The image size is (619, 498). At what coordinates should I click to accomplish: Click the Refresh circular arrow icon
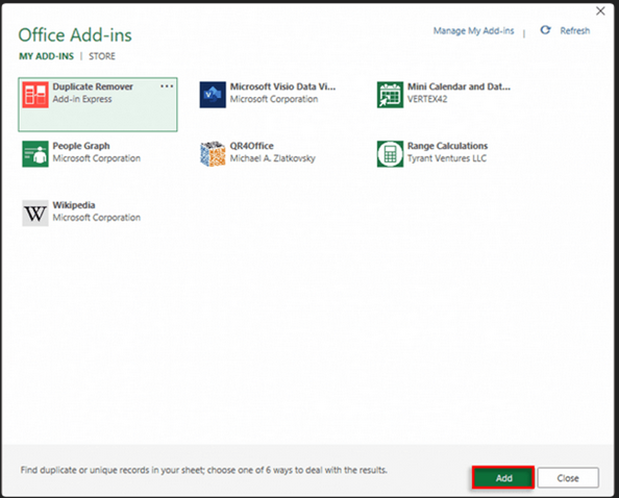pyautogui.click(x=545, y=30)
